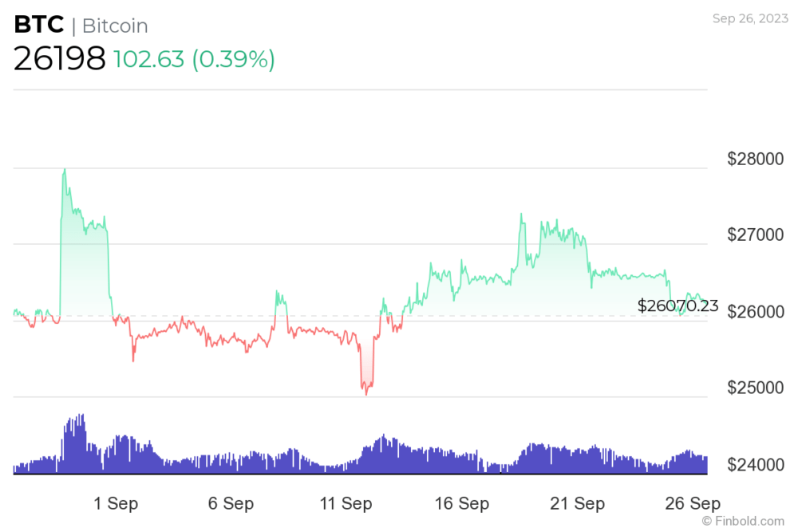Select the 26198 current price value
This screenshot has height=532, width=798.
(x=60, y=58)
